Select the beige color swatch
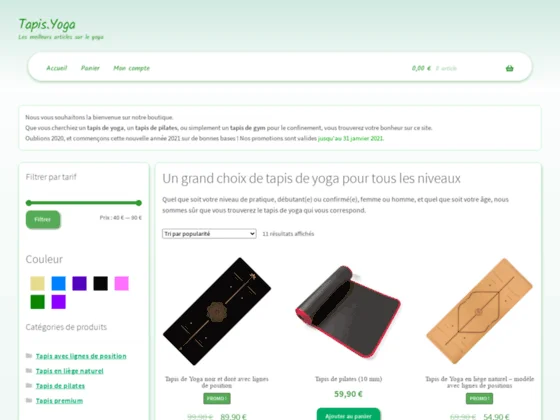The width and height of the screenshot is (560, 420). [x=38, y=283]
